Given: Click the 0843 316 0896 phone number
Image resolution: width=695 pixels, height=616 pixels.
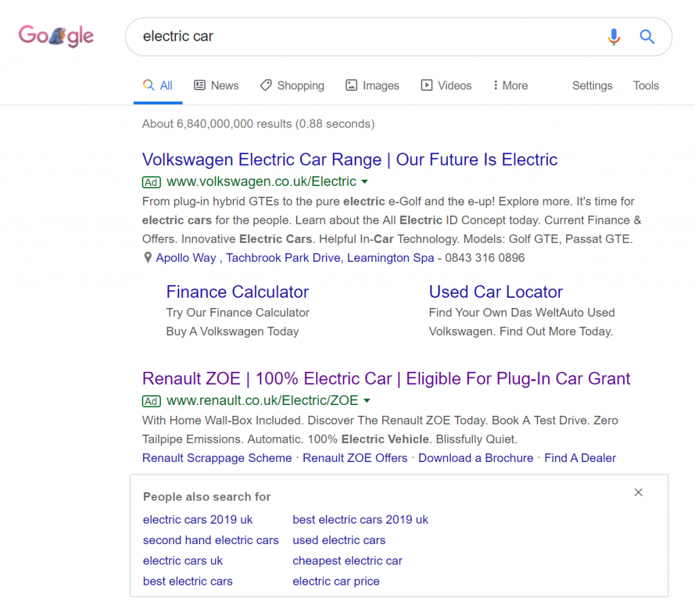Looking at the screenshot, I should 485,258.
